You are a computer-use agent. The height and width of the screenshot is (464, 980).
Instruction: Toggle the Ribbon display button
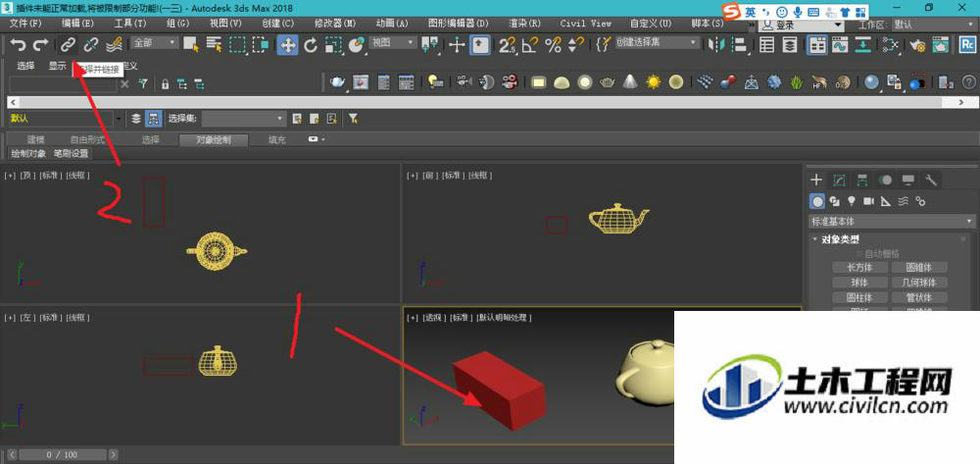817,45
